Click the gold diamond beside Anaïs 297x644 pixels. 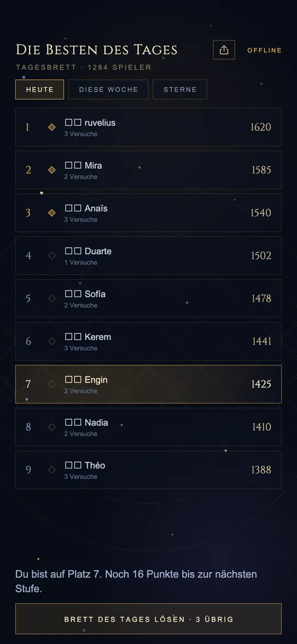[x=52, y=213]
